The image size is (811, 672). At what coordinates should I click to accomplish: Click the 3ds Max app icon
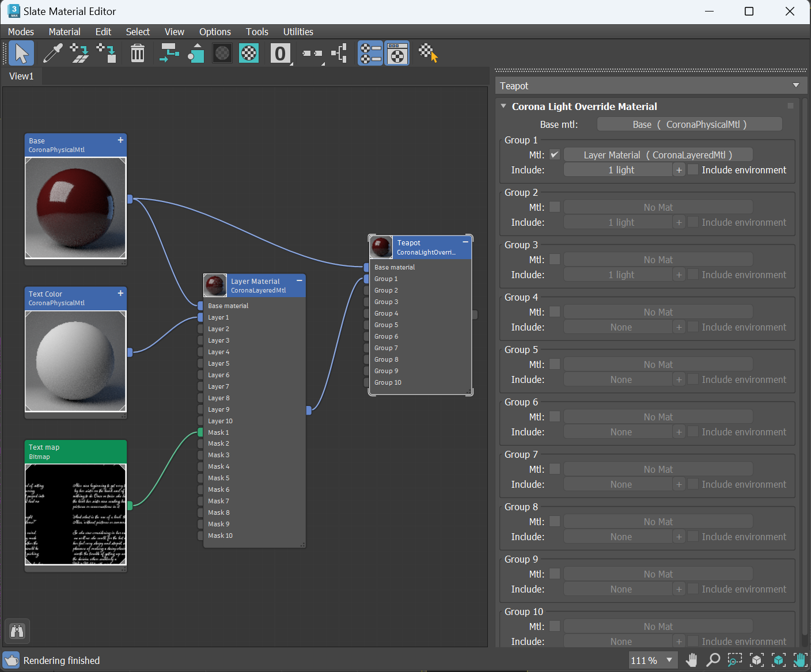coord(14,11)
